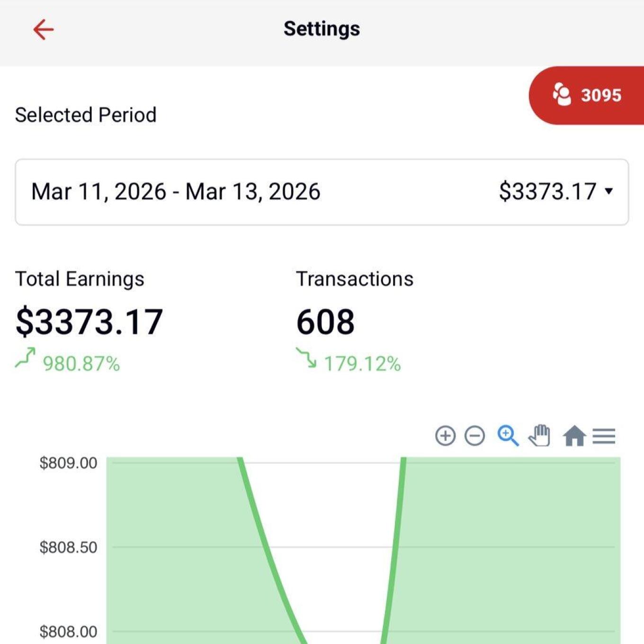Click the green shaded chart area
The width and height of the screenshot is (644, 644).
[511, 545]
